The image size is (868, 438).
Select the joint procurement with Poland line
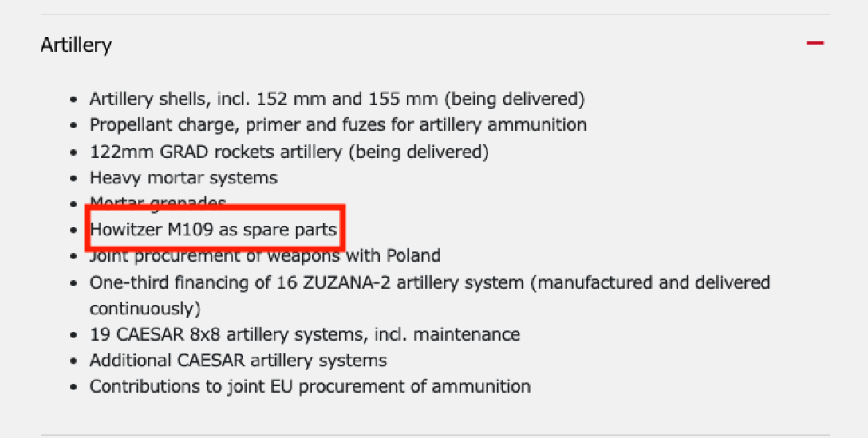pyautogui.click(x=265, y=256)
